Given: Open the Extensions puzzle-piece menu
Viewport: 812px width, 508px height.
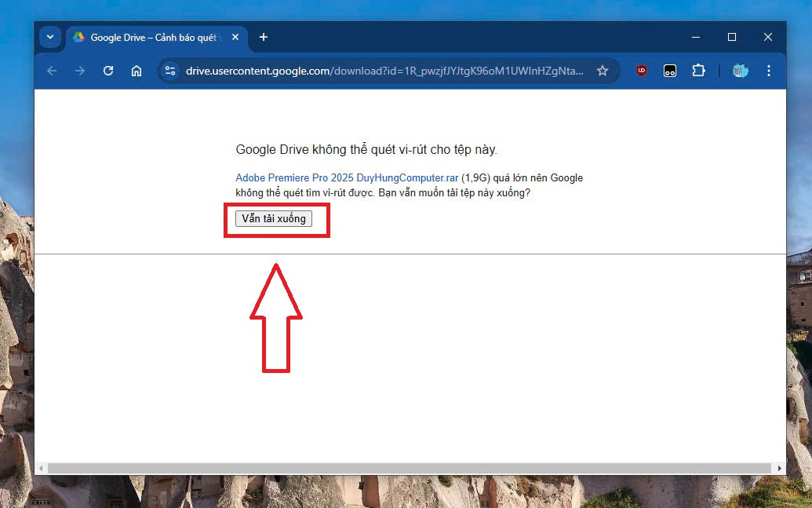Looking at the screenshot, I should point(698,71).
